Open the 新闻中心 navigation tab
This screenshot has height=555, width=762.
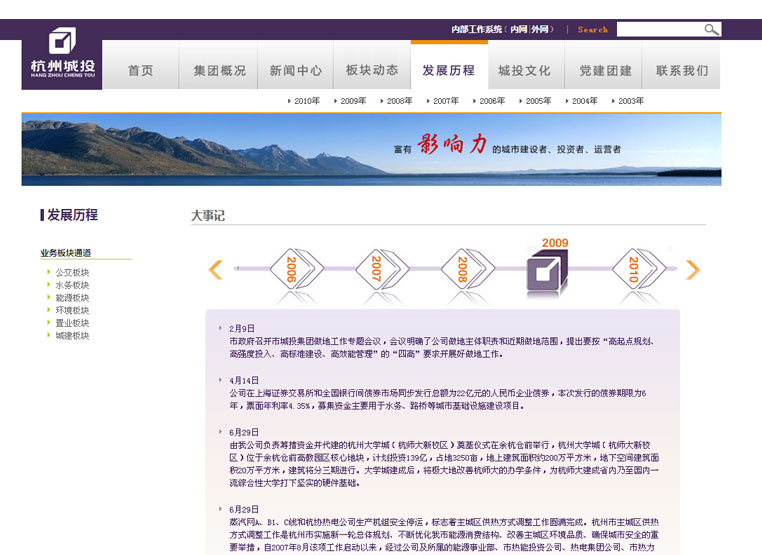click(x=296, y=71)
